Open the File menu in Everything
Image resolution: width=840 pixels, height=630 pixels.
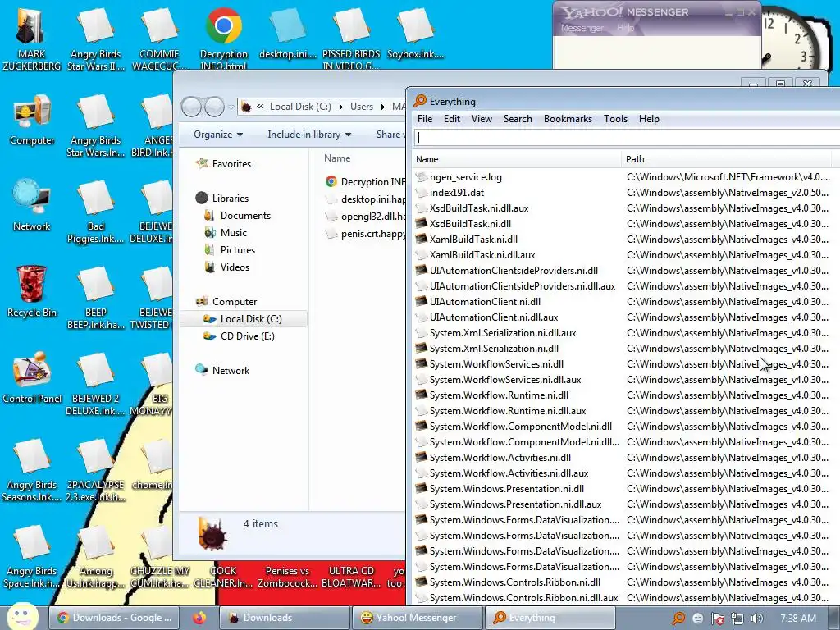coord(425,119)
